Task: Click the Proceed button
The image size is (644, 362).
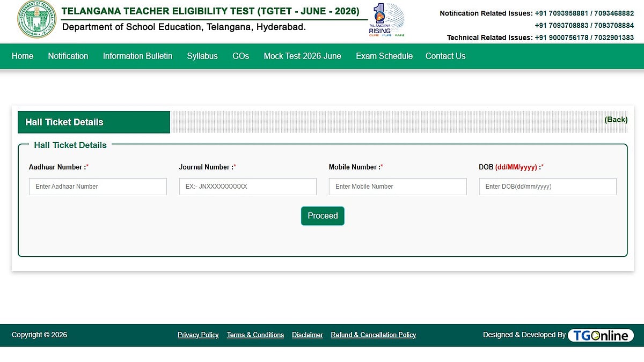Action: [x=323, y=216]
